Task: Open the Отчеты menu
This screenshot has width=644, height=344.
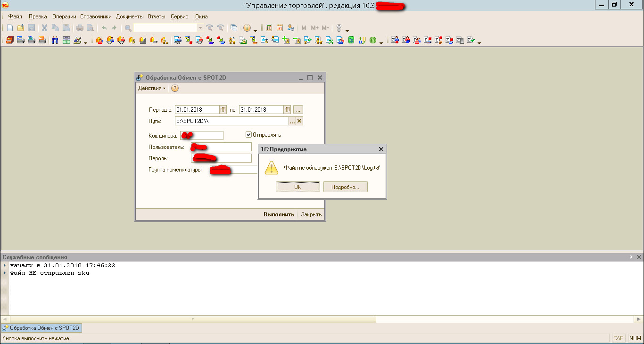Action: 157,16
